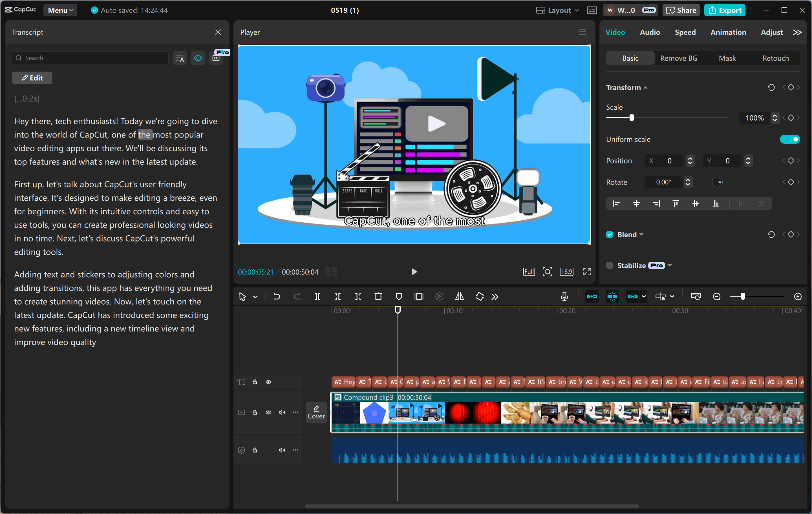Collapse the Transform section
The width and height of the screenshot is (812, 514).
point(646,87)
